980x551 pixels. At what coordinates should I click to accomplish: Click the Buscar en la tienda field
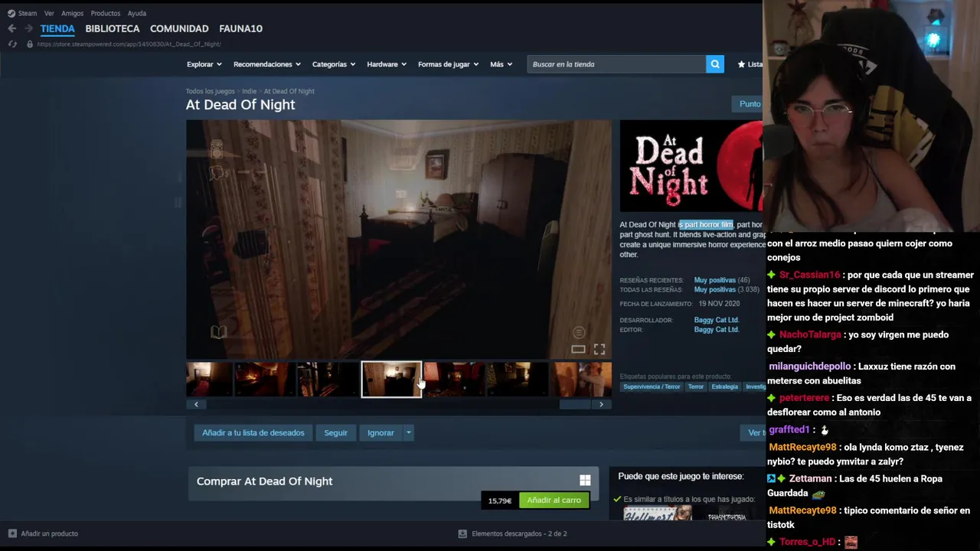point(616,64)
